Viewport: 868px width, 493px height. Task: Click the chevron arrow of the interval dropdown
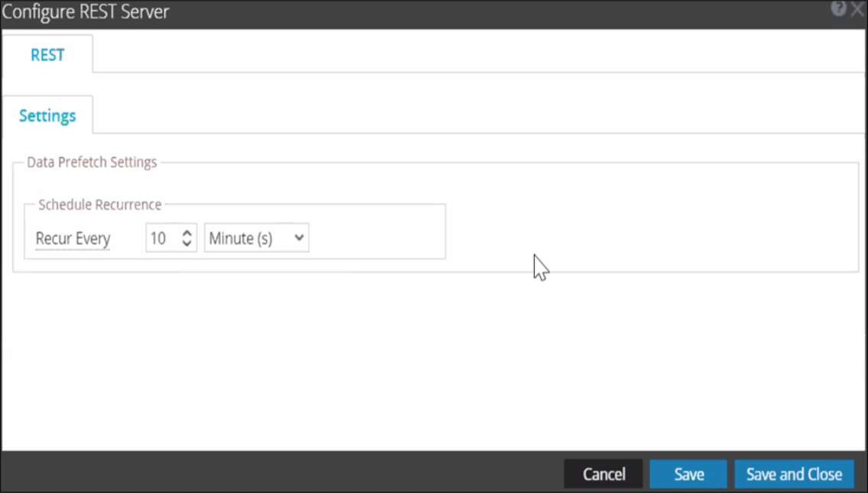300,238
